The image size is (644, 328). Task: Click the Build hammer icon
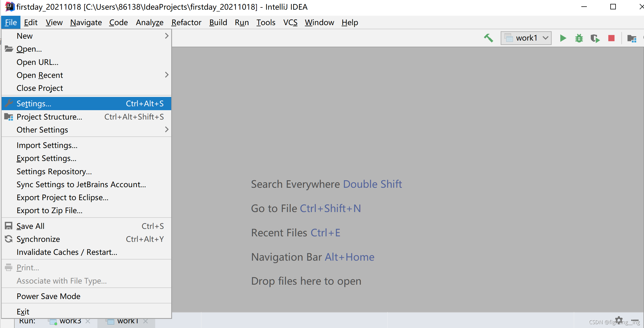(488, 38)
